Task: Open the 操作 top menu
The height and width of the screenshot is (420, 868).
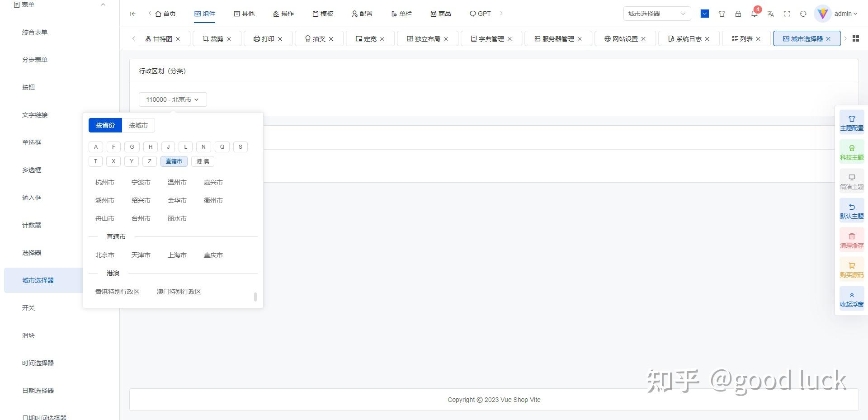Action: click(x=283, y=14)
